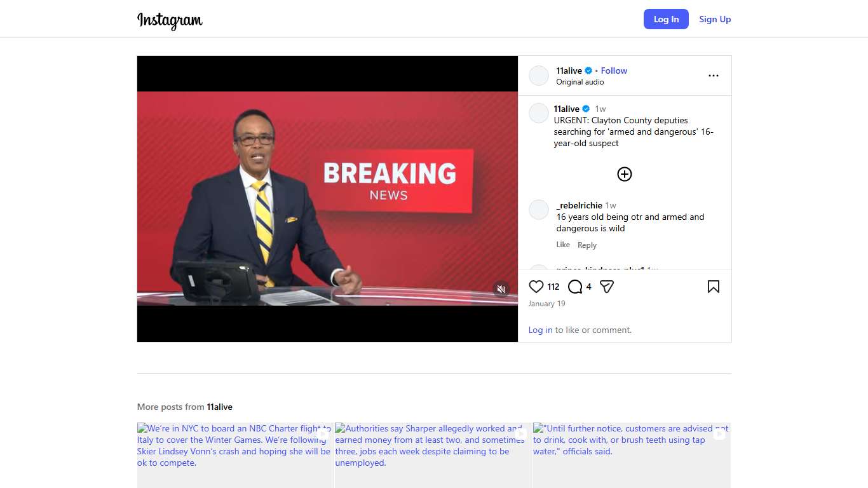The height and width of the screenshot is (488, 868).
Task: Click the Log In button
Action: pos(665,19)
